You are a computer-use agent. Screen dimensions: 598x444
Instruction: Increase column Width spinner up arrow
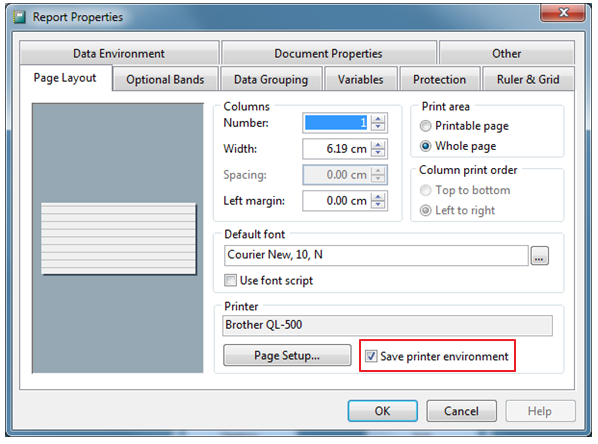[378, 145]
